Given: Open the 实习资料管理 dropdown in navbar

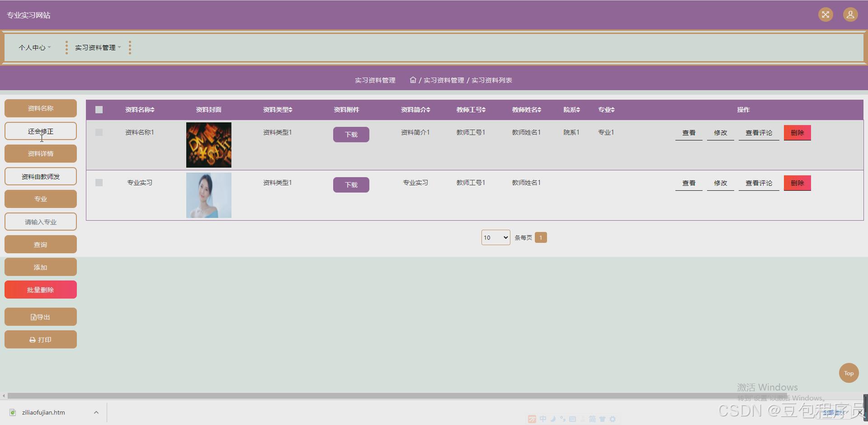Looking at the screenshot, I should (x=96, y=47).
